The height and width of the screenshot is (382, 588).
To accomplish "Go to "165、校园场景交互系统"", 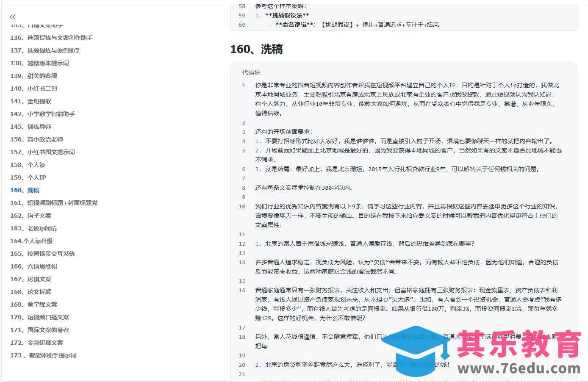I will tap(42, 254).
